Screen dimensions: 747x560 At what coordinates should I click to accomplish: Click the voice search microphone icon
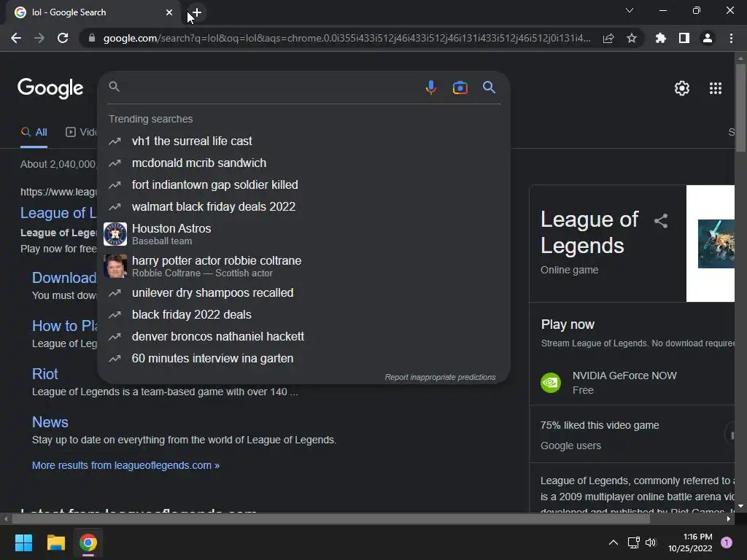click(x=430, y=87)
